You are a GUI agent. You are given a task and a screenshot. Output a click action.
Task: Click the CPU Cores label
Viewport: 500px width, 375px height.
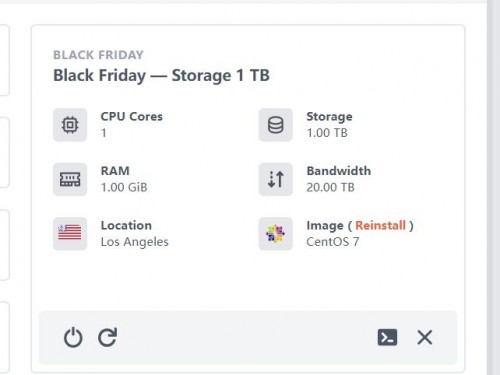132,116
